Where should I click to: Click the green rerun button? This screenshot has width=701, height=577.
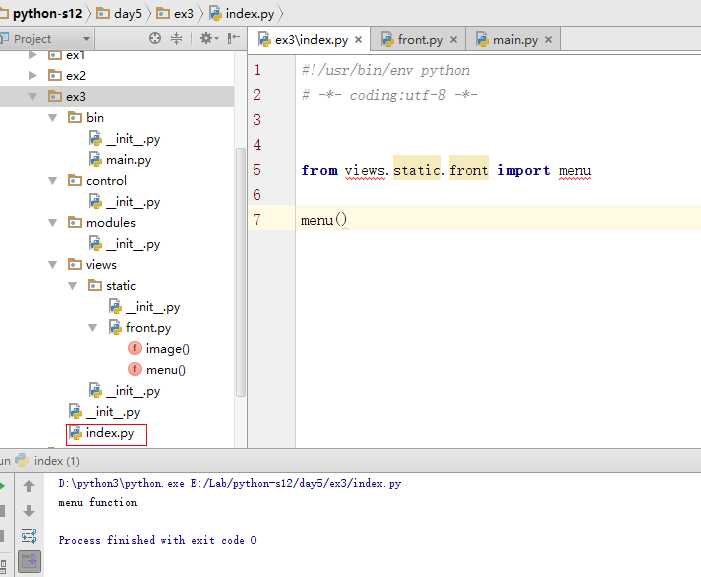[2, 486]
